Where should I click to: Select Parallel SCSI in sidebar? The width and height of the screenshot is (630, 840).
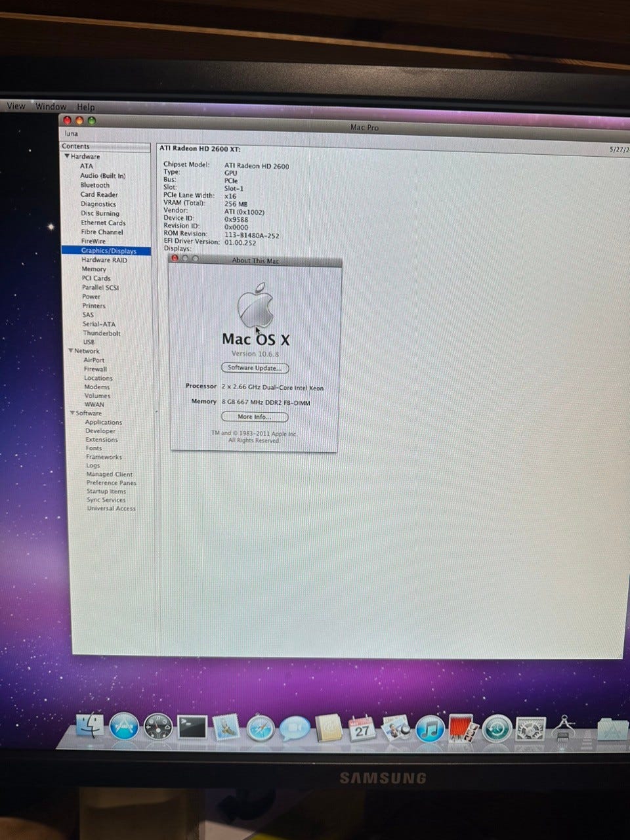pyautogui.click(x=100, y=287)
